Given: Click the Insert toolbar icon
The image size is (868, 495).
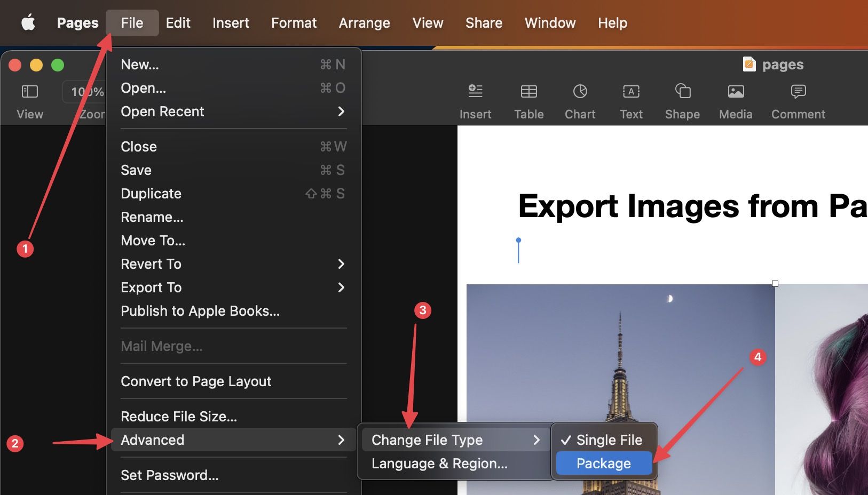Looking at the screenshot, I should pyautogui.click(x=475, y=92).
